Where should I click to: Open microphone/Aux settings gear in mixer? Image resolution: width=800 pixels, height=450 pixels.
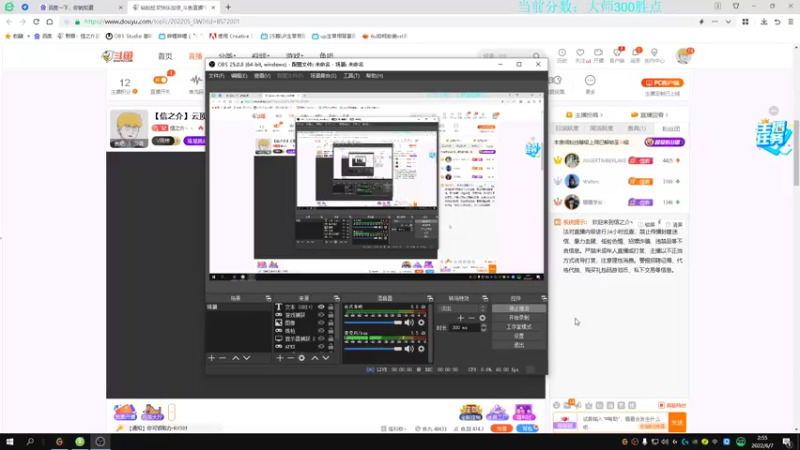[421, 349]
